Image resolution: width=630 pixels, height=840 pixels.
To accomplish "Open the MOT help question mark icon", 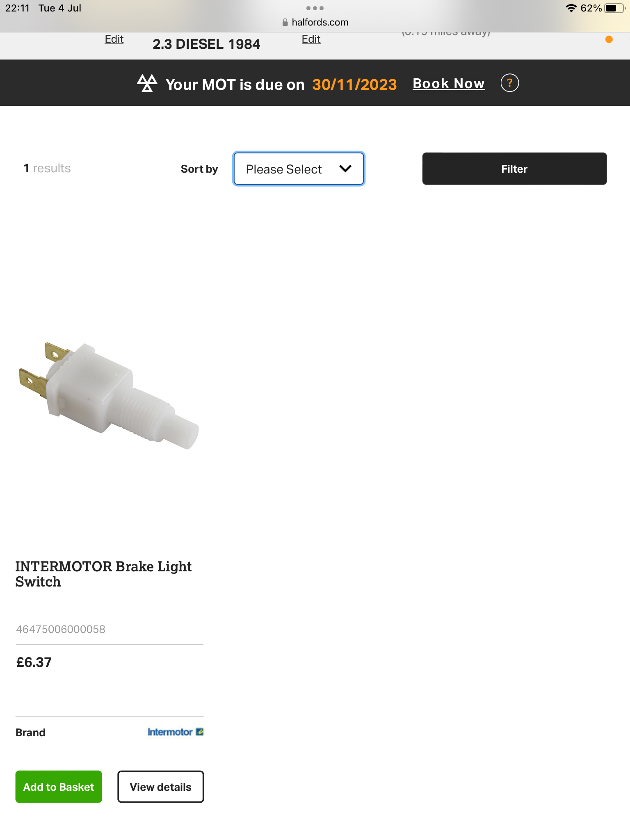I will click(x=510, y=83).
